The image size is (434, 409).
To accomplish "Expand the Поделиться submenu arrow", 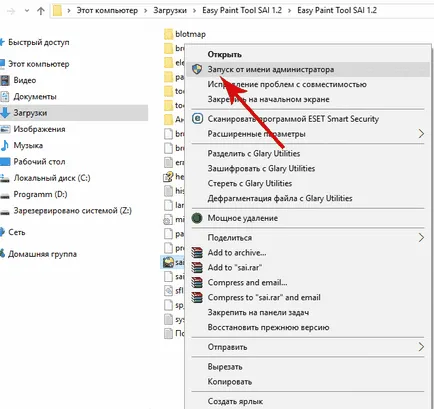I will [421, 238].
